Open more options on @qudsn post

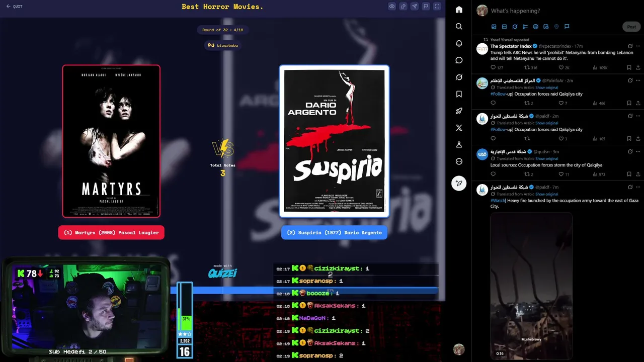638,151
